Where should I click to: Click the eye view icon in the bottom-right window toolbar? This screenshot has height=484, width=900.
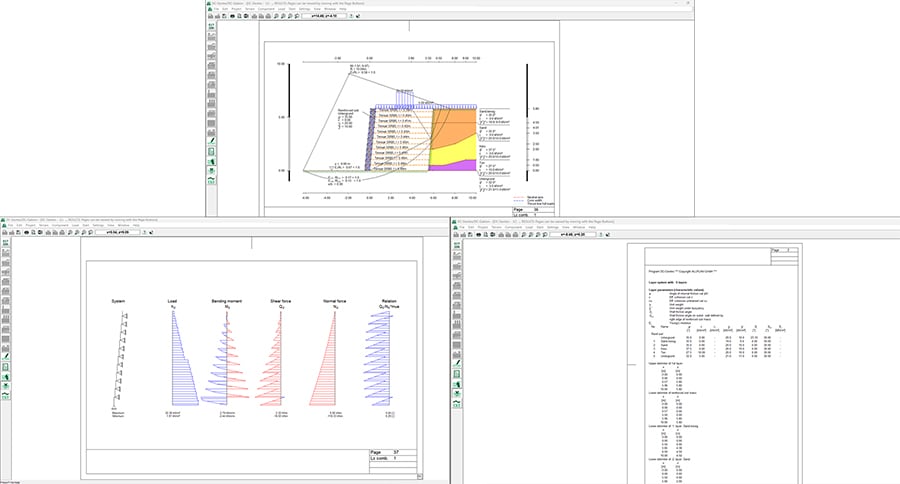[x=478, y=235]
